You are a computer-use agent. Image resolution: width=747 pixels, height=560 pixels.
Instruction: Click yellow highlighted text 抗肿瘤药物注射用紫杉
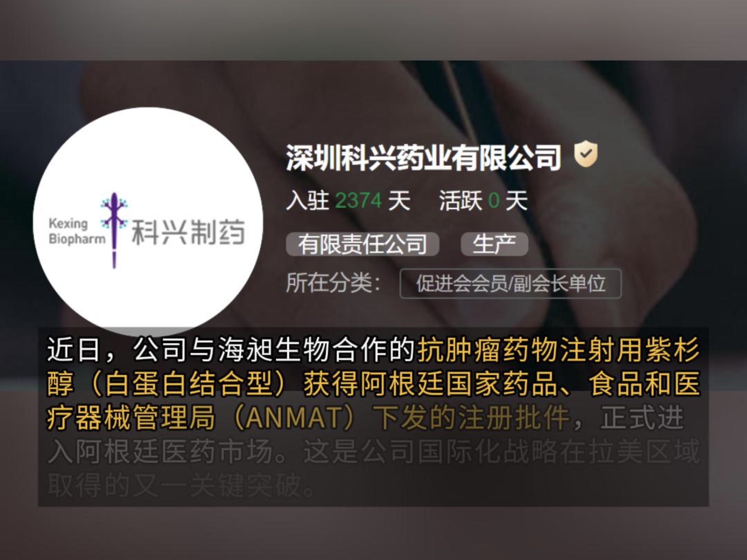[x=559, y=350]
